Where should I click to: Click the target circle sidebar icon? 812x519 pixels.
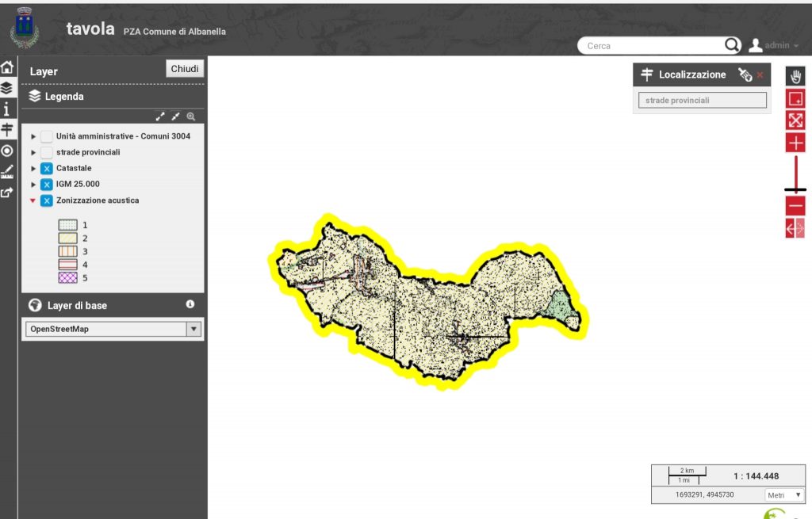(x=6, y=151)
